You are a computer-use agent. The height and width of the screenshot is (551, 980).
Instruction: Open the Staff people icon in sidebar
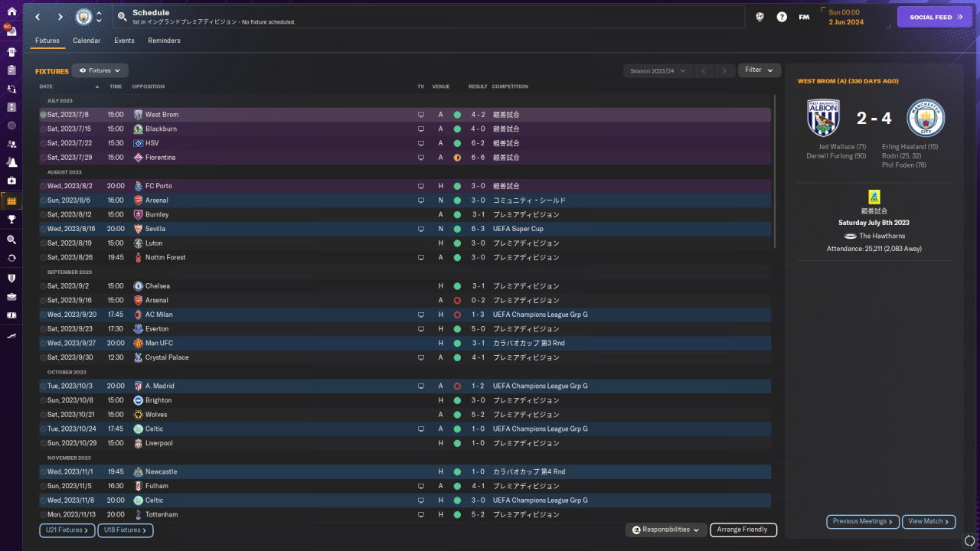point(11,143)
